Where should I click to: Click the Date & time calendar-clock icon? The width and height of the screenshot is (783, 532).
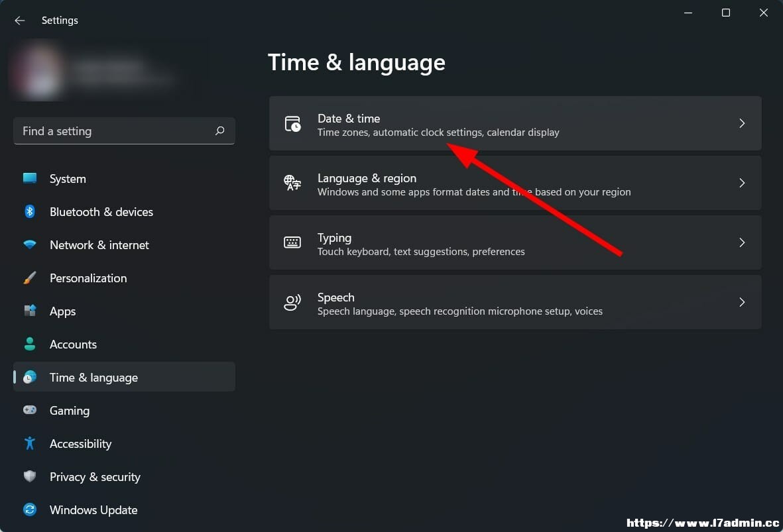[292, 124]
